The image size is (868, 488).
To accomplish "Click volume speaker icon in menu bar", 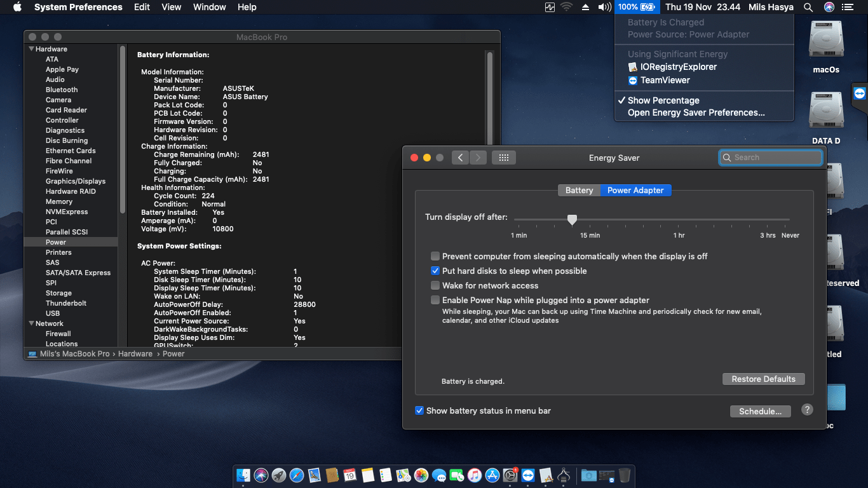I will coord(604,7).
